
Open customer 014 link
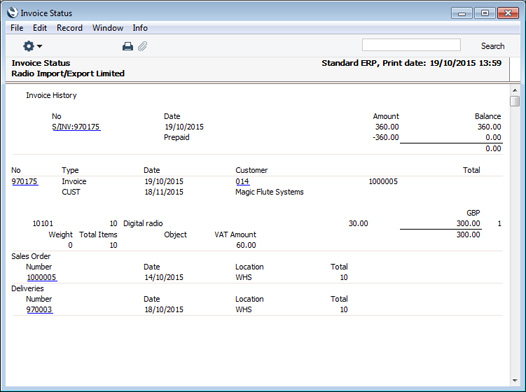pyautogui.click(x=242, y=181)
